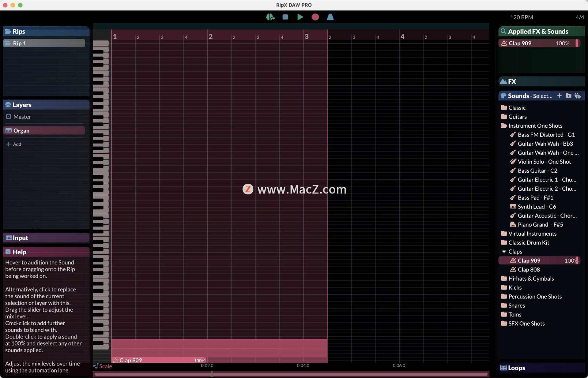
Task: Toggle the metronome icon
Action: (x=330, y=17)
